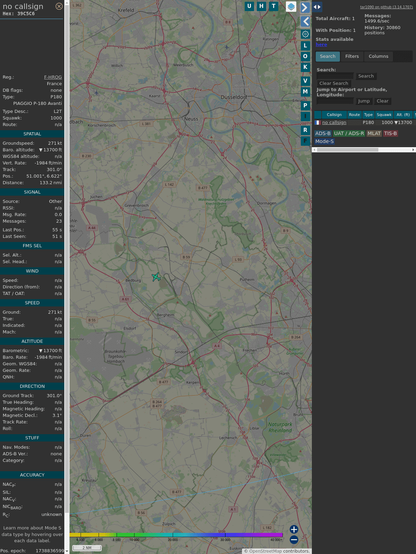Zoom in the map with plus button

click(x=294, y=529)
